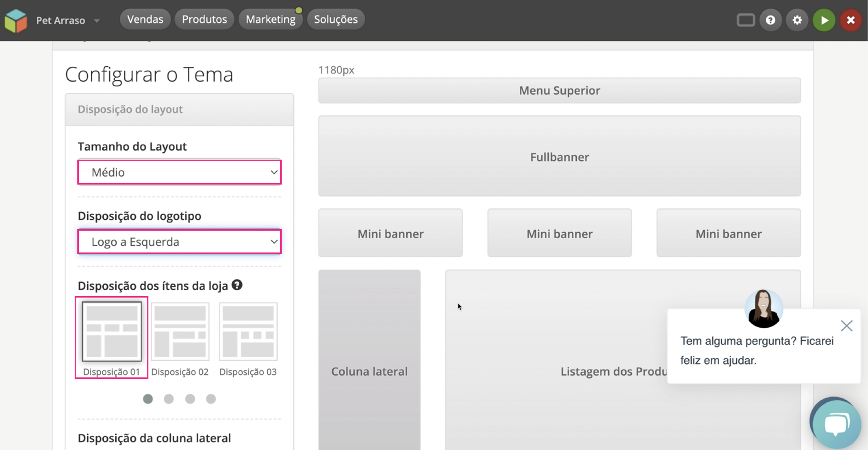Click the first Mini banner block
Viewport: 868px width, 450px height.
(390, 233)
